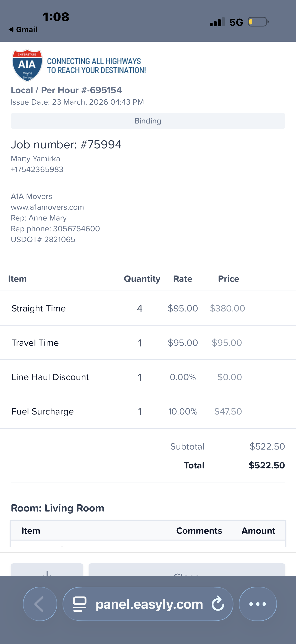The height and width of the screenshot is (644, 296).
Task: Tap customer phone number +17542365983
Action: 37,170
